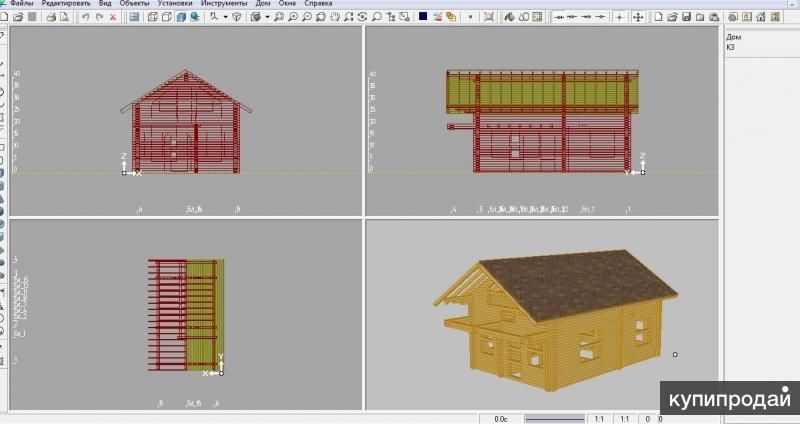Select the pan hand tool

click(x=335, y=17)
